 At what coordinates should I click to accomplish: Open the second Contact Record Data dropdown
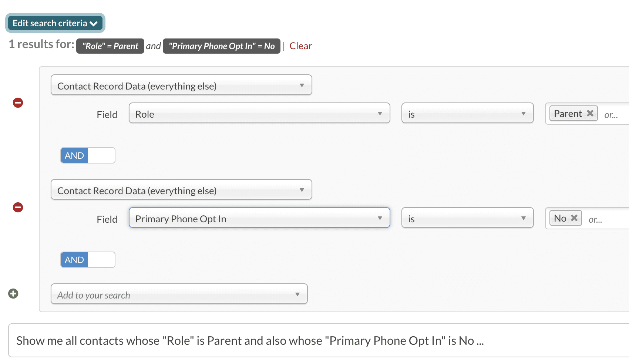tap(181, 190)
